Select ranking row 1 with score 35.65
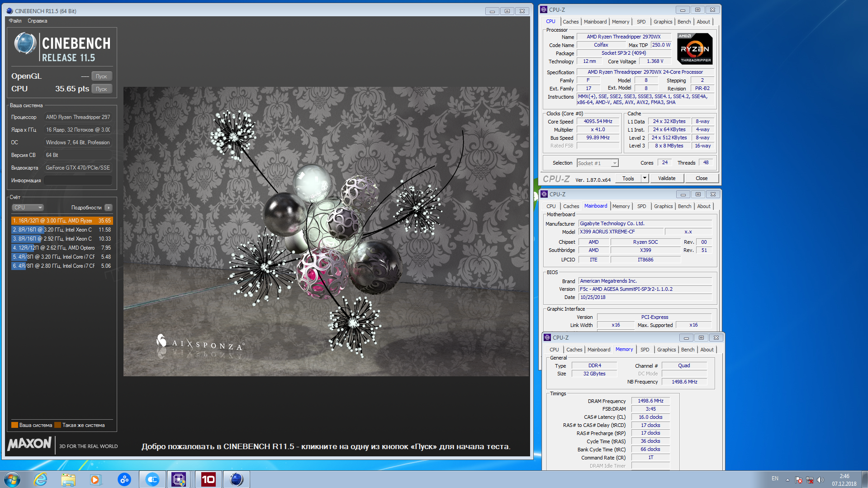 point(62,221)
